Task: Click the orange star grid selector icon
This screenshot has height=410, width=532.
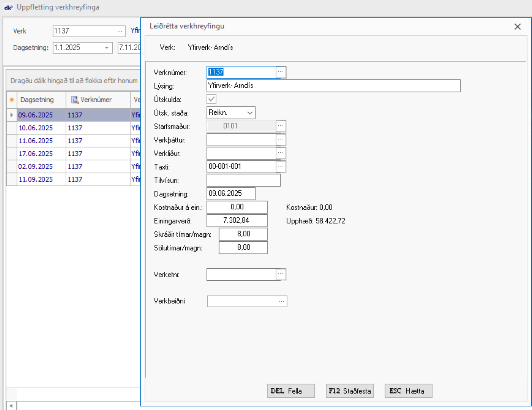Action: [x=12, y=100]
